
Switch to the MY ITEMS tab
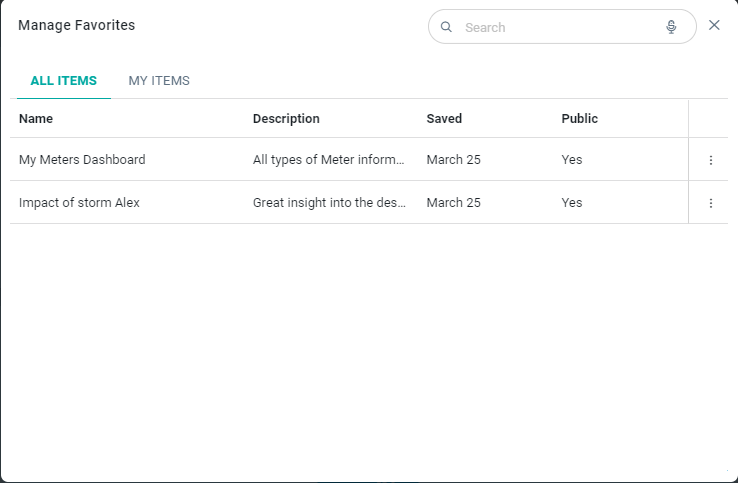tap(159, 81)
